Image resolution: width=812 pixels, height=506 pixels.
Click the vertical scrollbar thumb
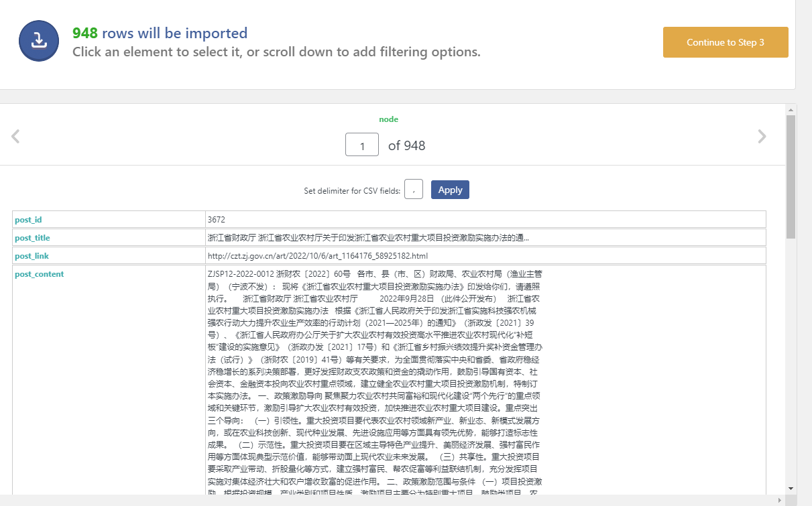pos(791,178)
